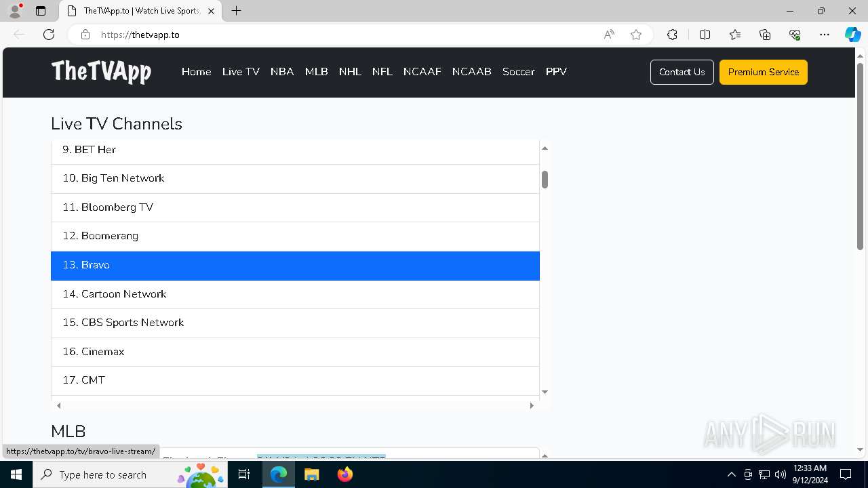Open the Live TV menu item
The image size is (868, 488).
click(x=241, y=72)
